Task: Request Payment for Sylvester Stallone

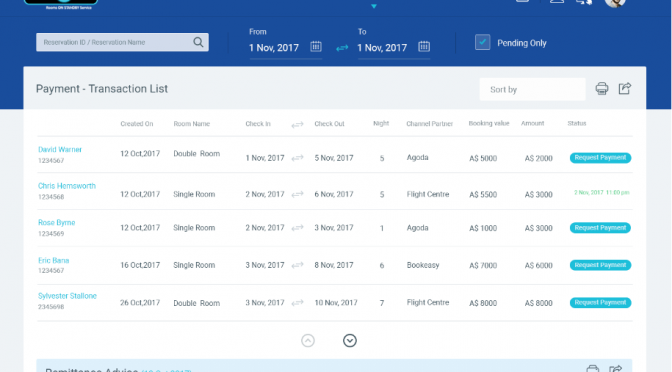Action: pos(600,303)
